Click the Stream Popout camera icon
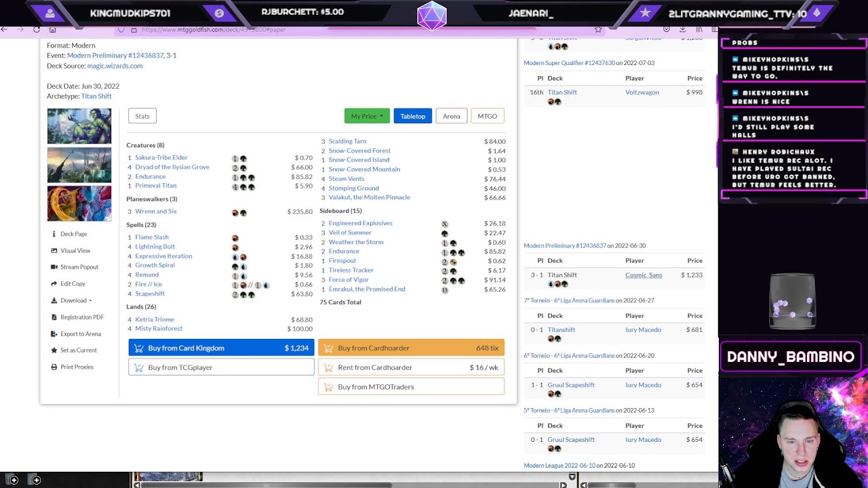The image size is (868, 488). 54,267
